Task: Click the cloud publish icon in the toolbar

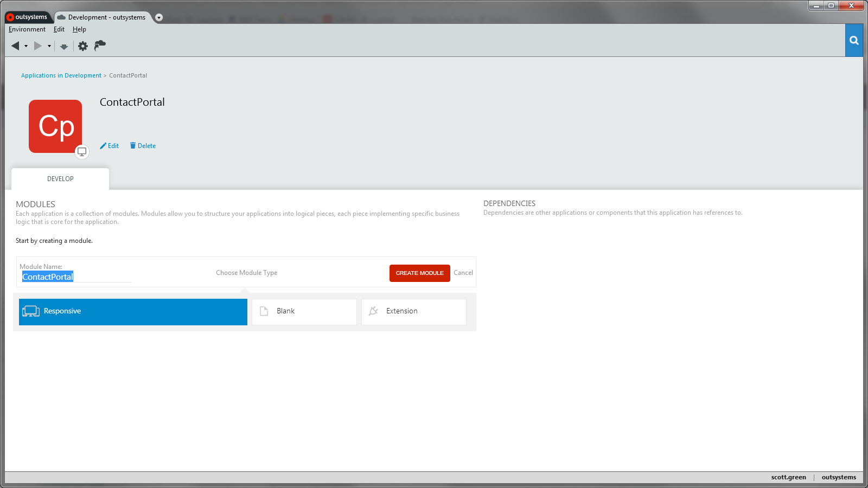Action: [100, 46]
